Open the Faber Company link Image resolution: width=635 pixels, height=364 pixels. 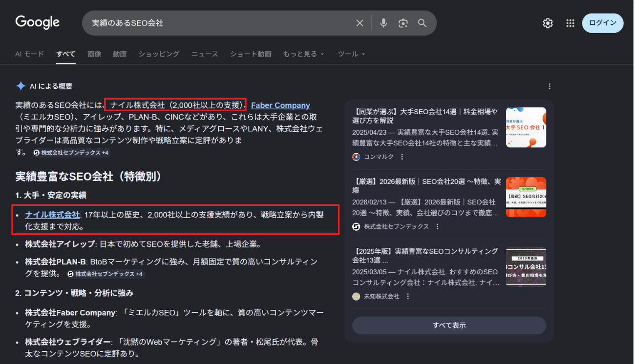pyautogui.click(x=280, y=105)
